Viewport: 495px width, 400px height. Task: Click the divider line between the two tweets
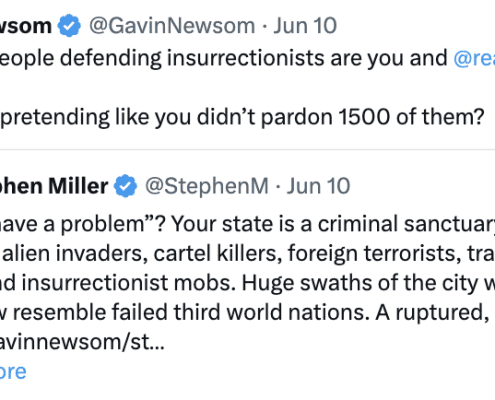coord(247,150)
